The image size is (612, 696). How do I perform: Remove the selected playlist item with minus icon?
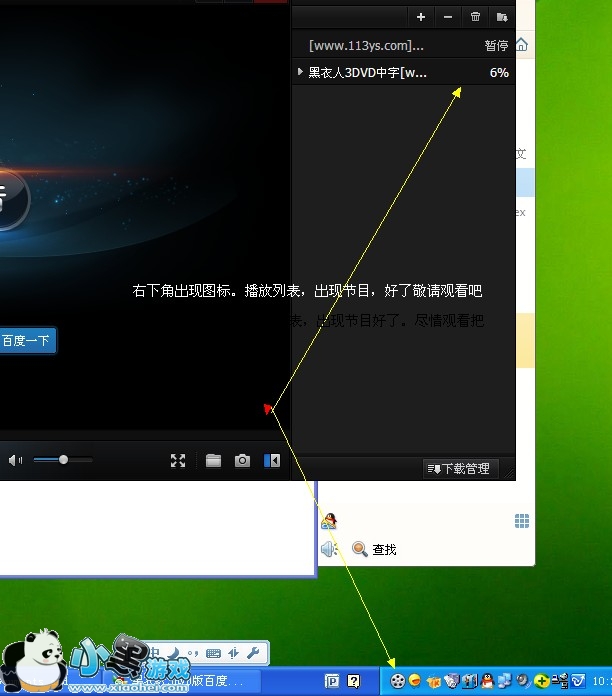(448, 17)
